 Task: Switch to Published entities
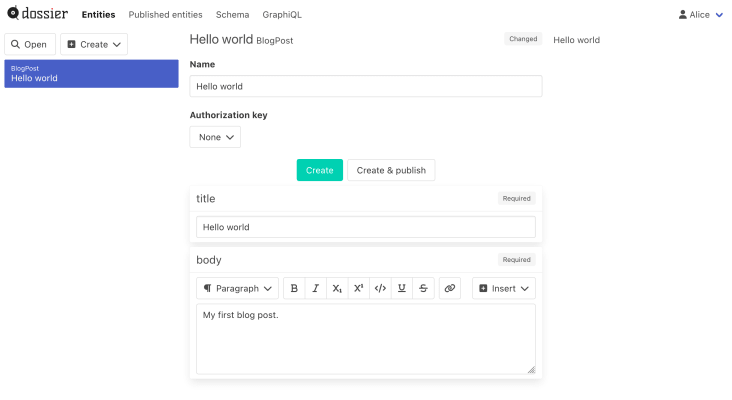(x=165, y=14)
